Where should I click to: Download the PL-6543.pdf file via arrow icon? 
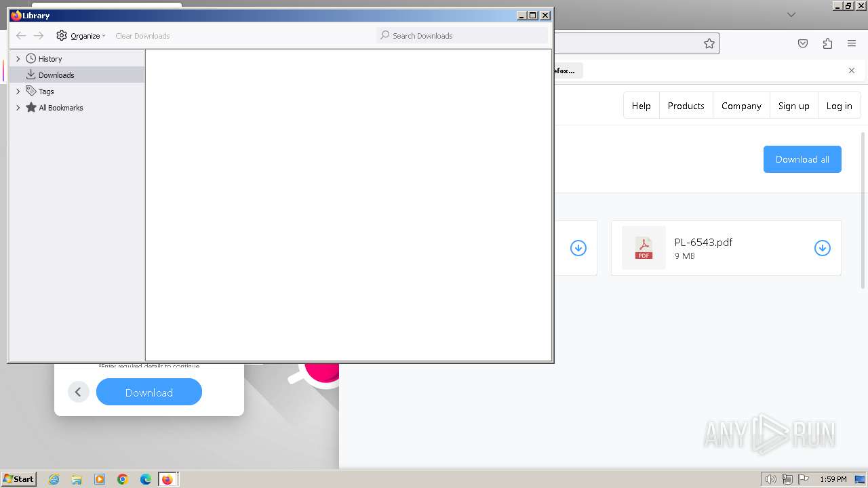coord(823,248)
